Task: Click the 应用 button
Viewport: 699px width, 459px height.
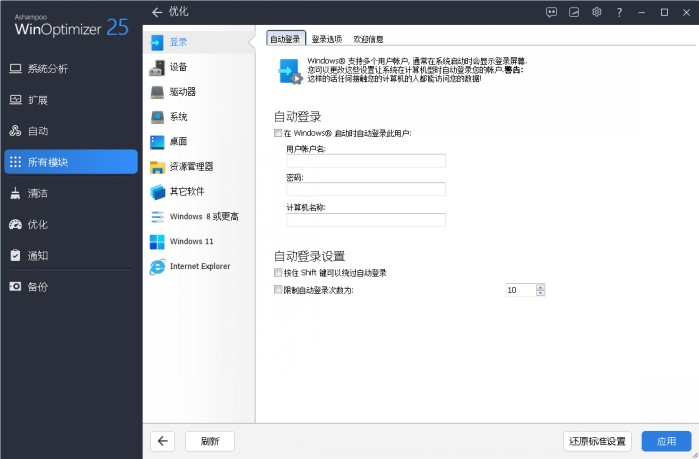Action: click(x=666, y=441)
